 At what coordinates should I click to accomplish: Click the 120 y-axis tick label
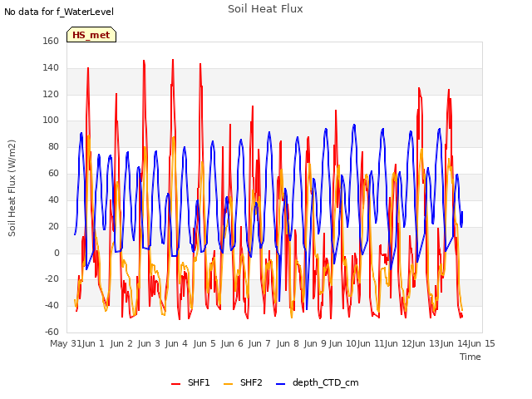(51, 94)
